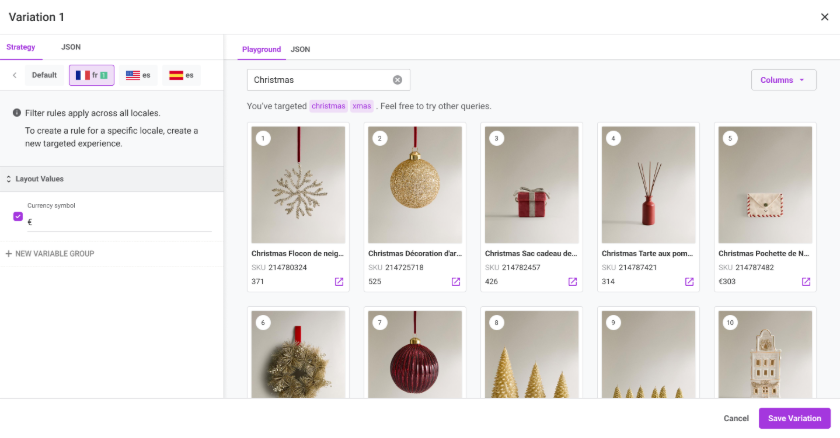Click the price value 371

point(258,282)
